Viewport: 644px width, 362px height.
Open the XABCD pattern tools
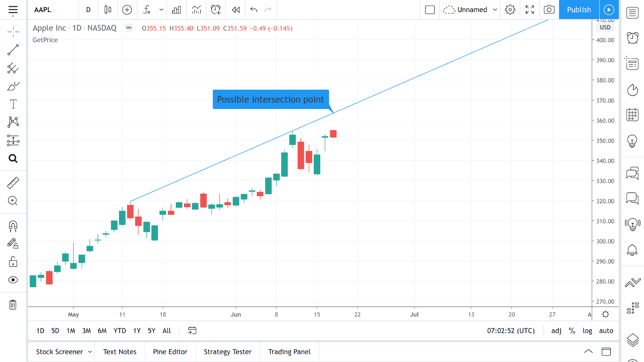pos(13,122)
